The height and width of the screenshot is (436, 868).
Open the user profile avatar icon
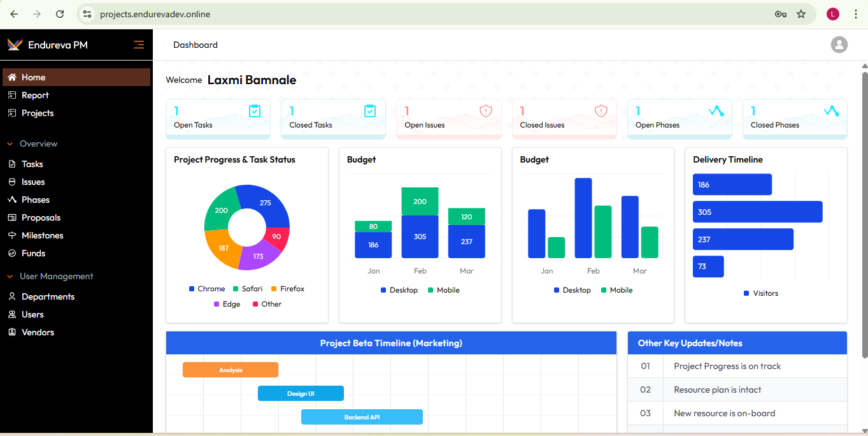point(839,45)
